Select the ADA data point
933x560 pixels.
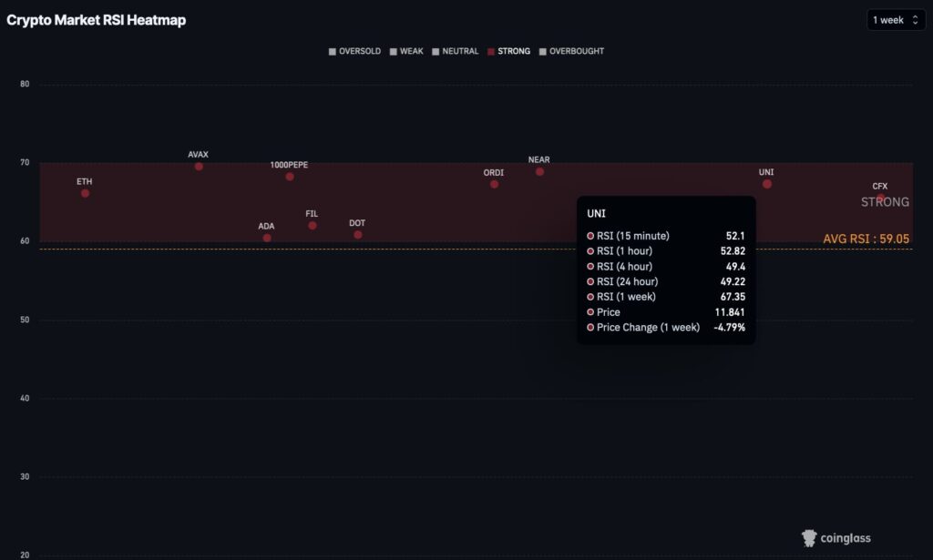point(267,238)
